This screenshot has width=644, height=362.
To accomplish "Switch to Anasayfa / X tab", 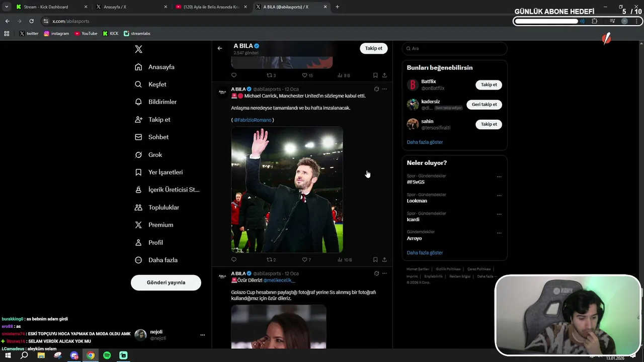I will pos(131,7).
